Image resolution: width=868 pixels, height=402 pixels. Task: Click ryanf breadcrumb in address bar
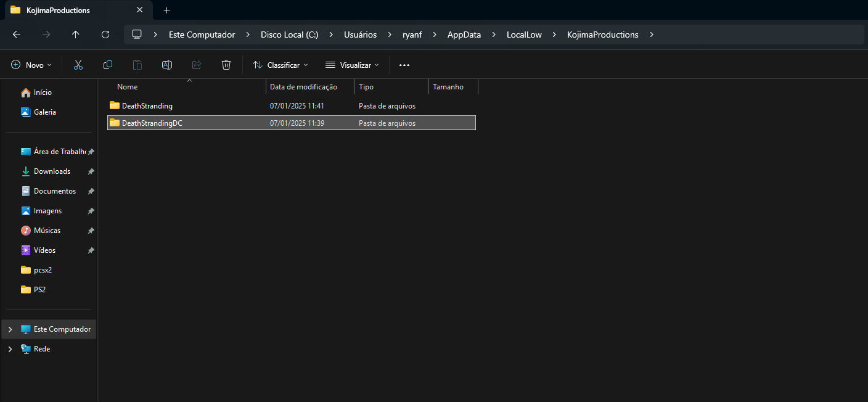(x=412, y=35)
